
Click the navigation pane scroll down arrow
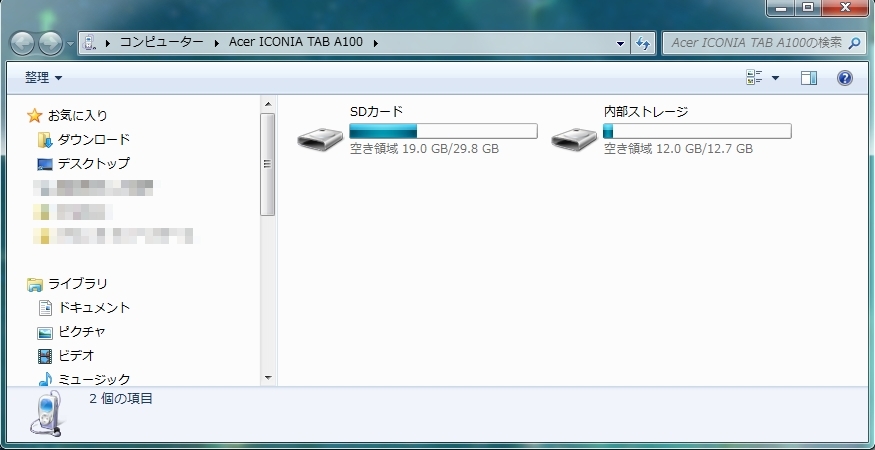click(x=268, y=378)
